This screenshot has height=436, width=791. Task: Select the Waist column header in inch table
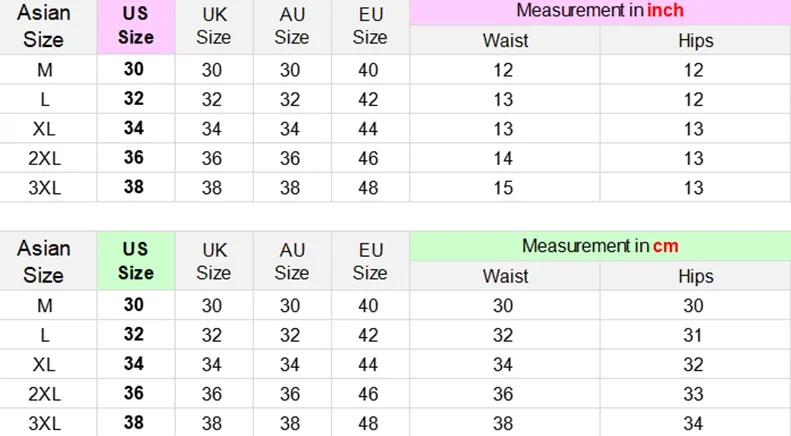pyautogui.click(x=504, y=41)
